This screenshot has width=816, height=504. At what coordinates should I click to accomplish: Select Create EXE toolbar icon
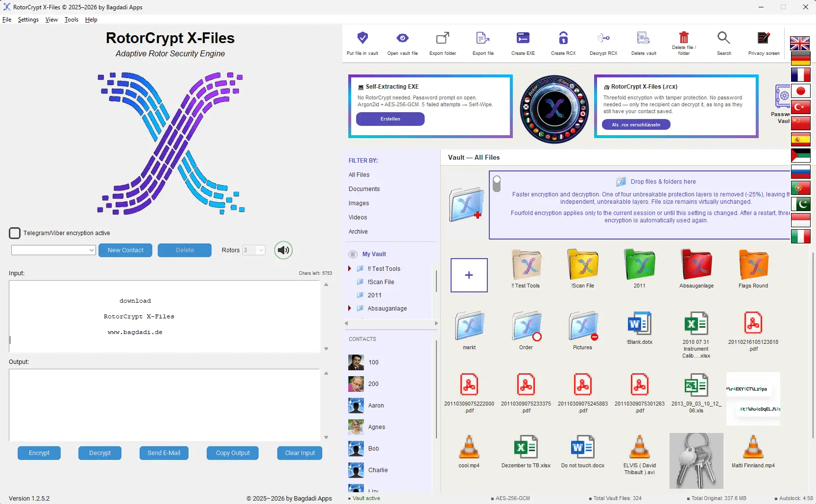coord(523,38)
